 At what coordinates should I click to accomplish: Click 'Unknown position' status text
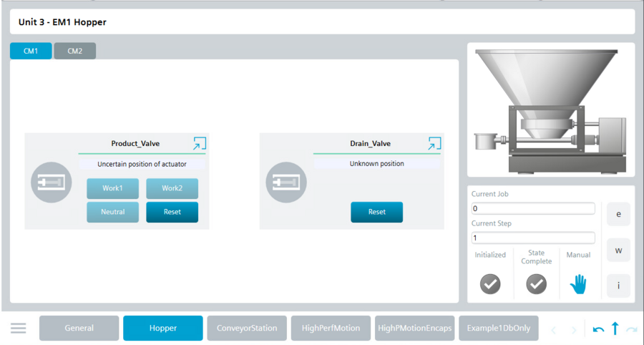[x=376, y=163]
